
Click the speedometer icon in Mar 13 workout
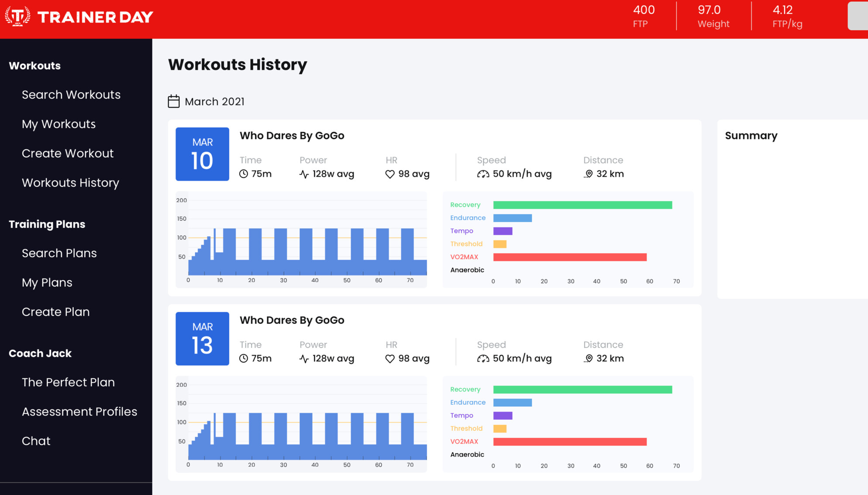tap(483, 359)
